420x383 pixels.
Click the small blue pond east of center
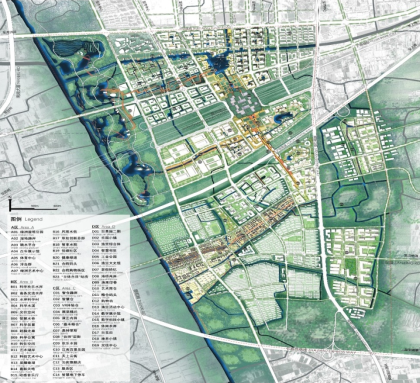(x=281, y=117)
